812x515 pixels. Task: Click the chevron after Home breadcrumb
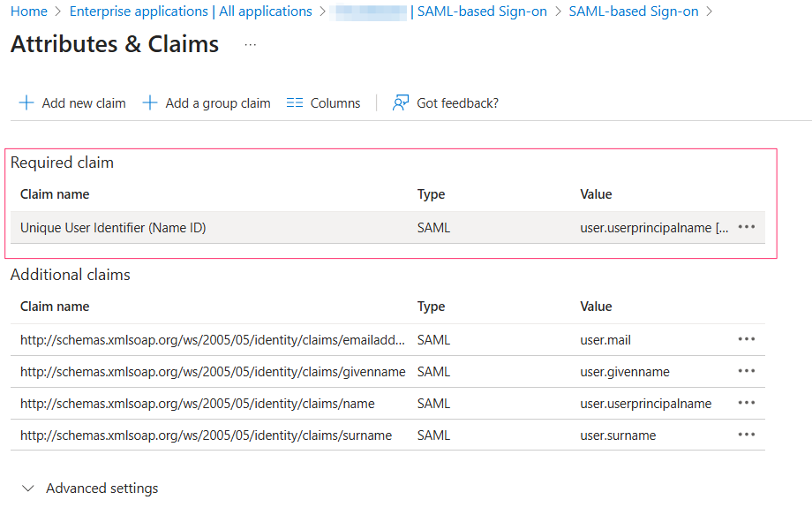[56, 11]
